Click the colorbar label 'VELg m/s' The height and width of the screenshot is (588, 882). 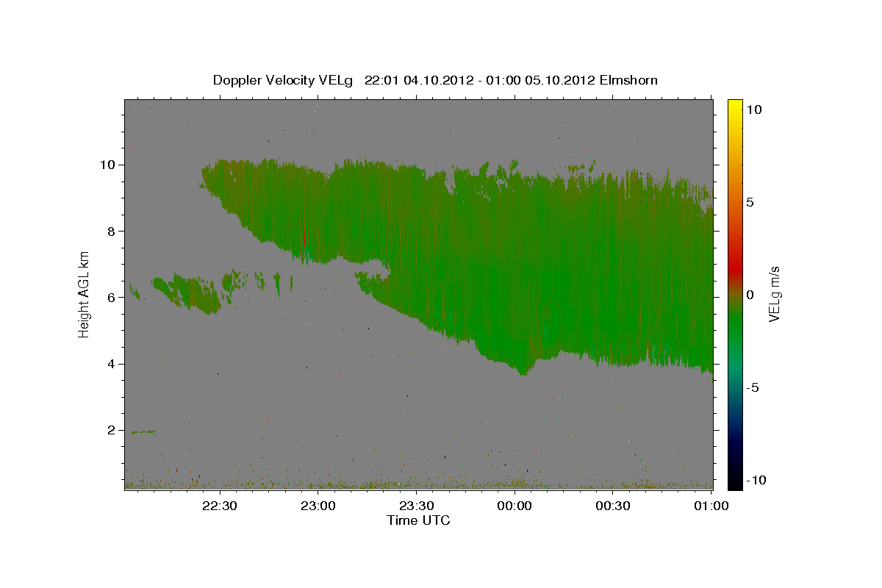[x=774, y=295]
